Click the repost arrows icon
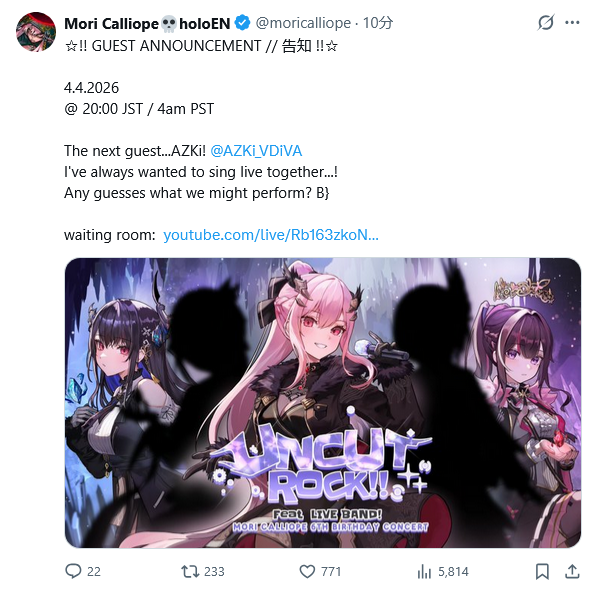 [190, 571]
